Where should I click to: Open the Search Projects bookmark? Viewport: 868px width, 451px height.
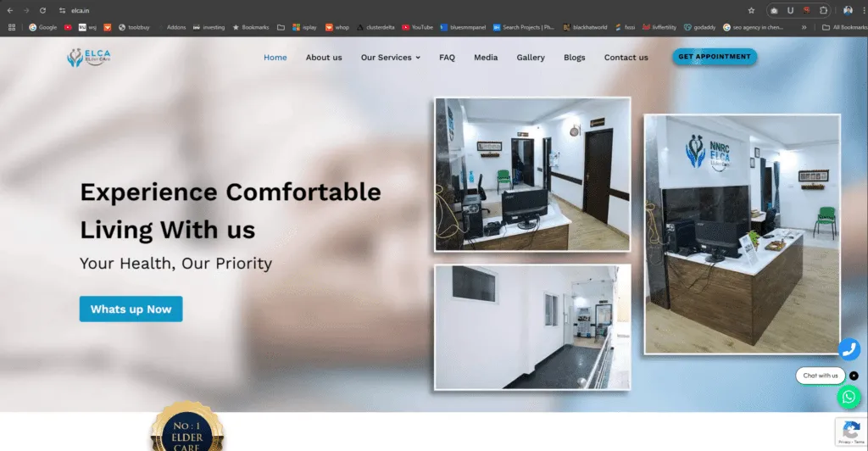[523, 27]
